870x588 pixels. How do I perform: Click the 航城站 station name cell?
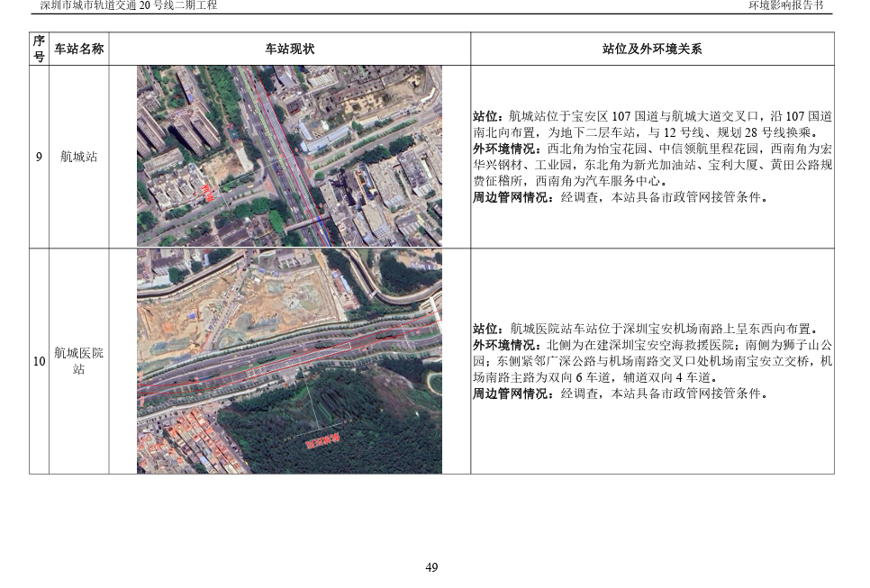point(79,157)
